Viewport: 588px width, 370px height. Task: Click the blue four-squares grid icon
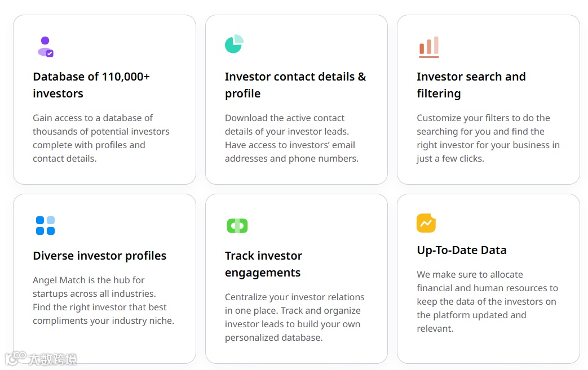click(45, 225)
